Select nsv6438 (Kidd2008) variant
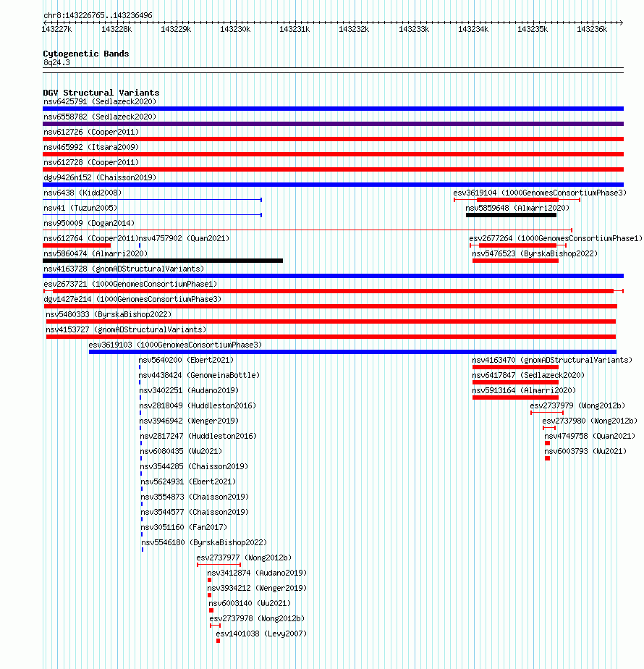 pyautogui.click(x=82, y=193)
